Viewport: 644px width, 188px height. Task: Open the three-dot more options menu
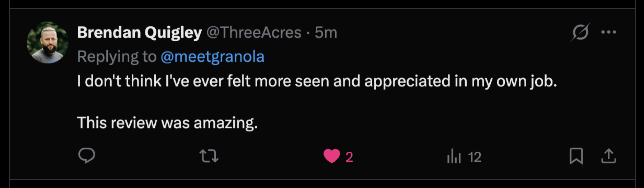point(608,32)
